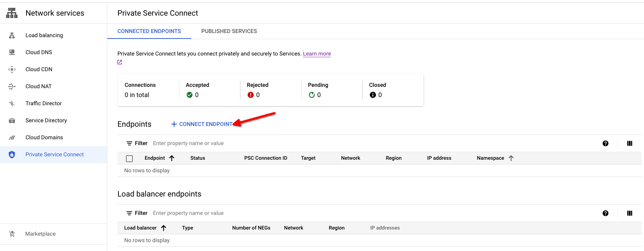Click the Cloud NAT sidebar icon
The image size is (644, 251).
[x=12, y=87]
